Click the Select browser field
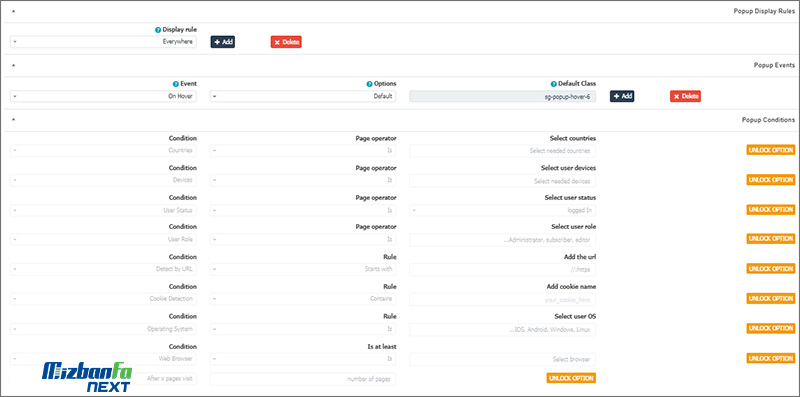800x397 pixels. coord(503,359)
